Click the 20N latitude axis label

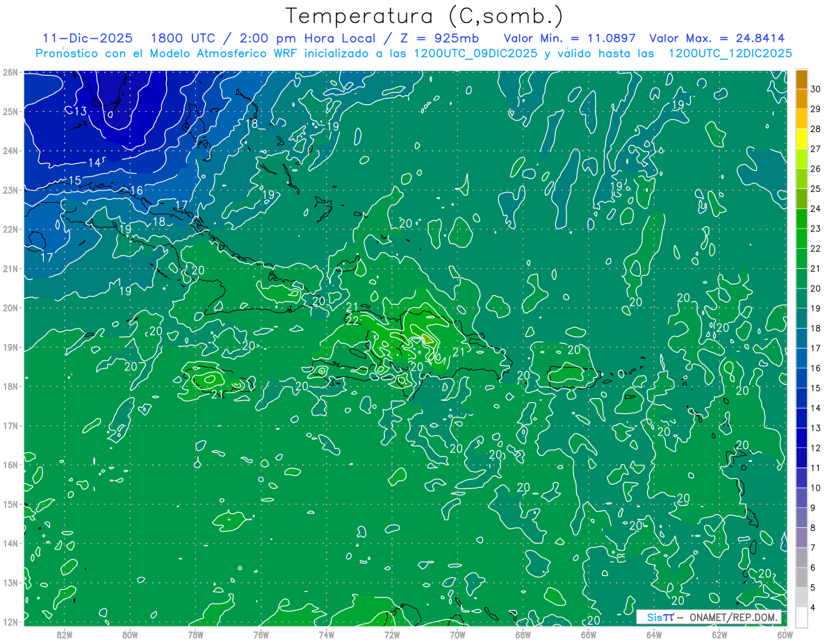10,307
